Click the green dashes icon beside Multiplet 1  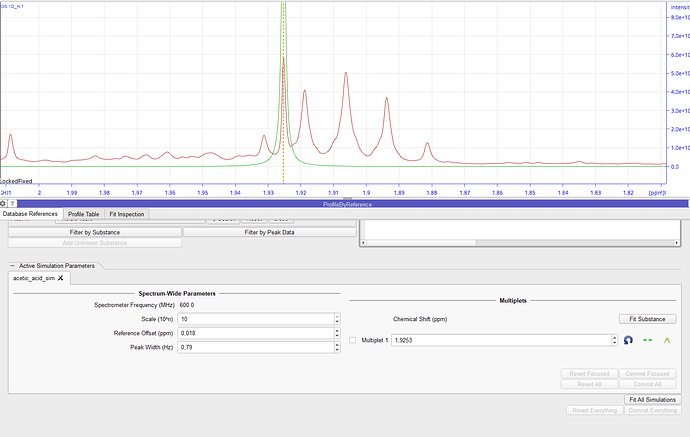pyautogui.click(x=647, y=340)
